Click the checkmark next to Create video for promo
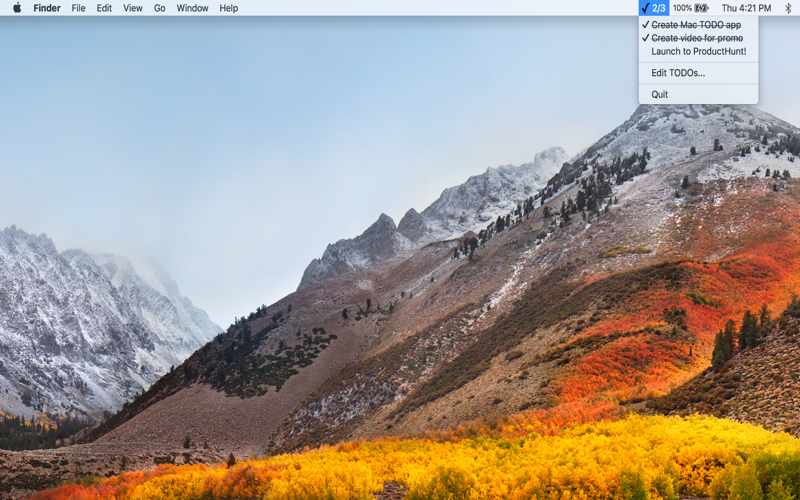Image resolution: width=800 pixels, height=500 pixels. click(645, 38)
